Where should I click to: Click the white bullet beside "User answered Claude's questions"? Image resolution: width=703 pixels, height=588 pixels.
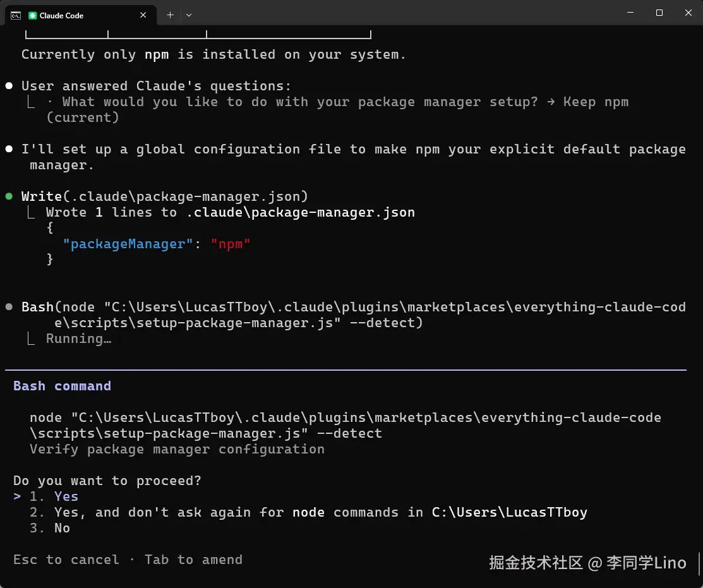click(9, 86)
